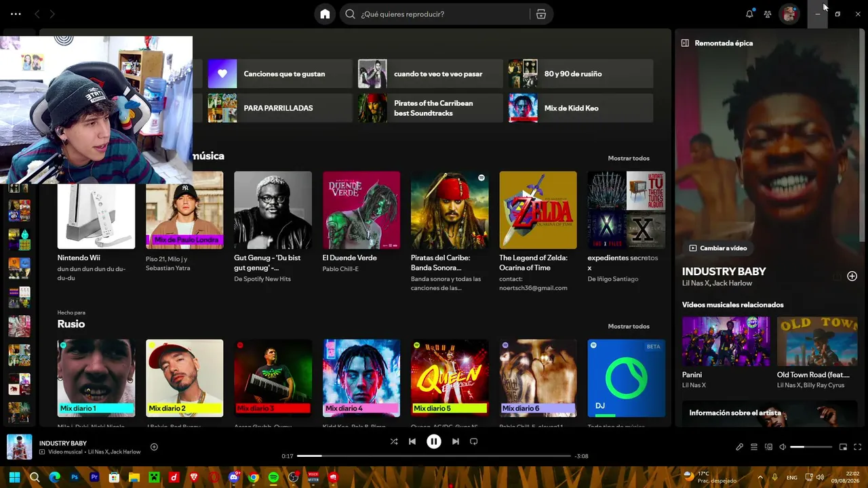
Task: Open the Mix diario 5 card
Action: click(x=450, y=382)
